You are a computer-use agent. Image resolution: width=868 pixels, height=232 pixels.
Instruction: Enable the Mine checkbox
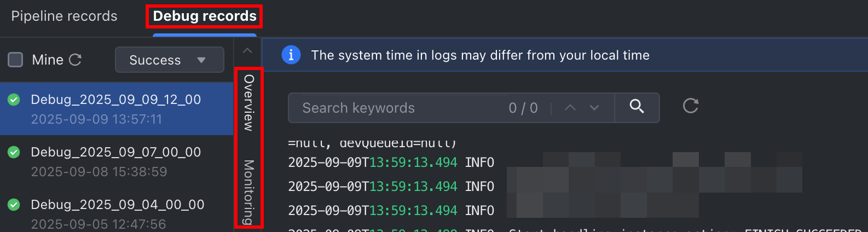[15, 60]
